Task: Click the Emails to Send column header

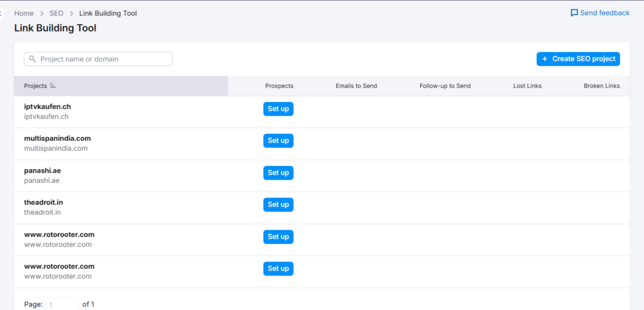Action: pyautogui.click(x=356, y=86)
